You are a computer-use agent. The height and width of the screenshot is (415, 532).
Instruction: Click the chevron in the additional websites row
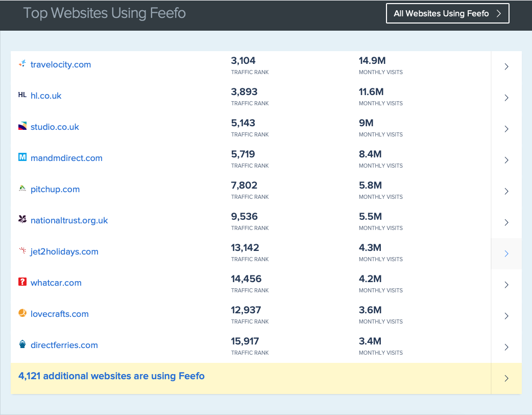click(506, 378)
